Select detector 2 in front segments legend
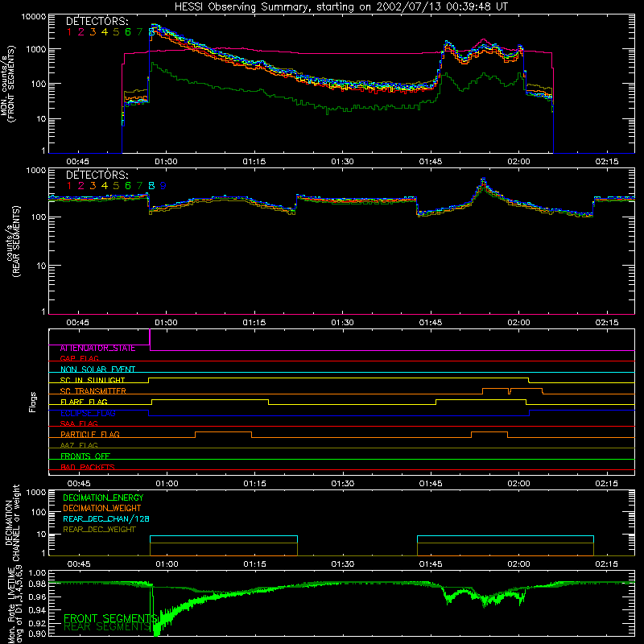The width and height of the screenshot is (644, 644). pyautogui.click(x=81, y=32)
